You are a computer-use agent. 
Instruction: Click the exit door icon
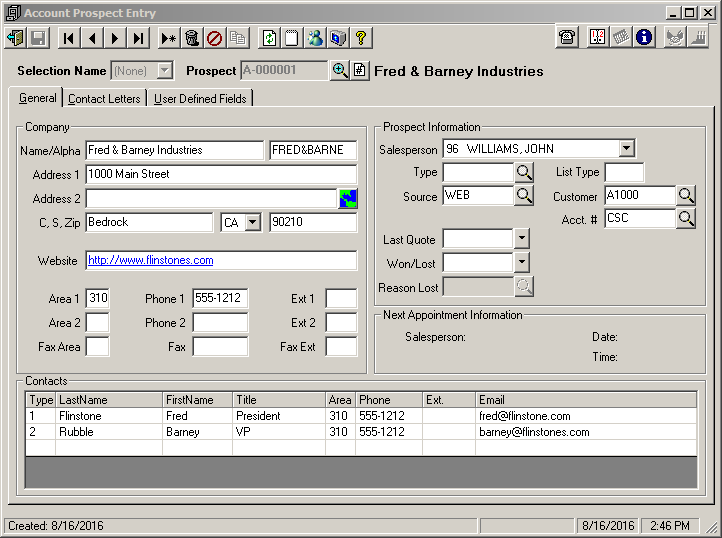pyautogui.click(x=16, y=38)
